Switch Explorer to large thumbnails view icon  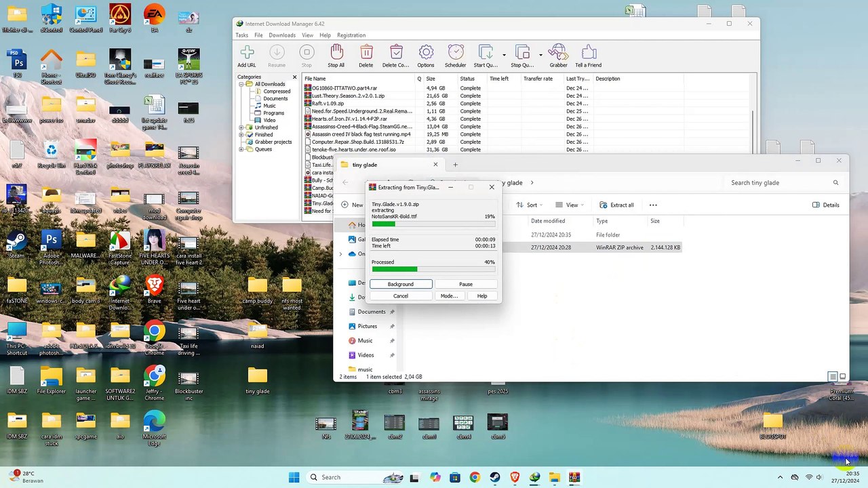(x=843, y=376)
